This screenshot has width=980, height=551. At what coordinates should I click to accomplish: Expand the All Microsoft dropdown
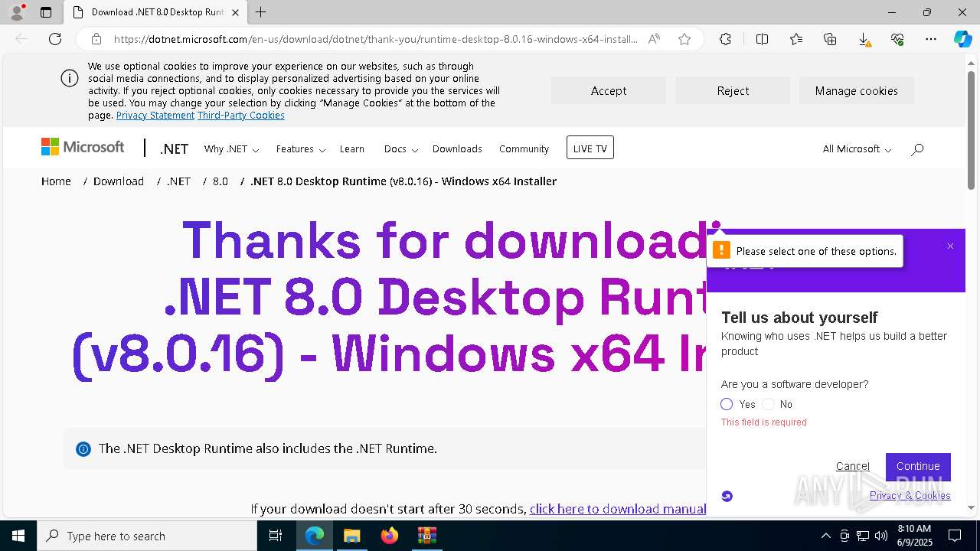click(857, 149)
